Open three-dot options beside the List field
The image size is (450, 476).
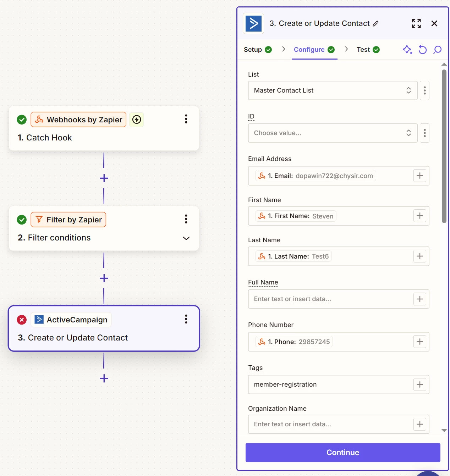click(424, 90)
